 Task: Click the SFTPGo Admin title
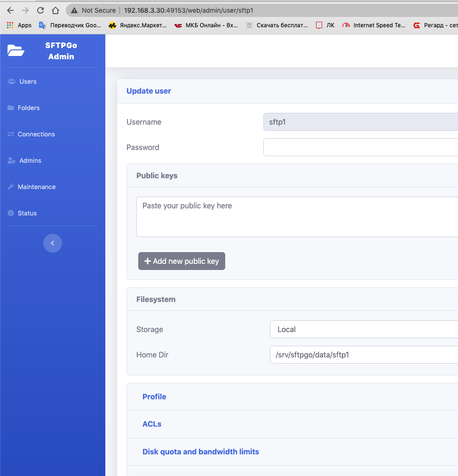(61, 51)
